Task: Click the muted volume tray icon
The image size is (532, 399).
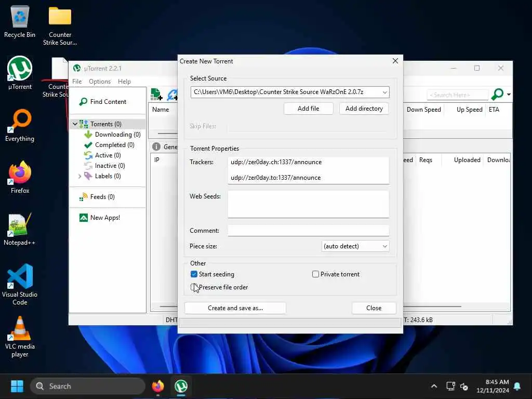Action: tap(464, 386)
